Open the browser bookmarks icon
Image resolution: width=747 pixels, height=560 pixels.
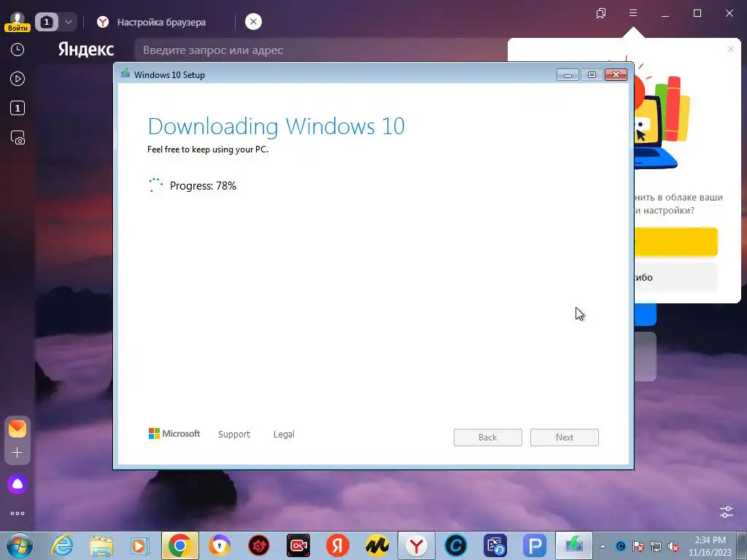(x=601, y=13)
